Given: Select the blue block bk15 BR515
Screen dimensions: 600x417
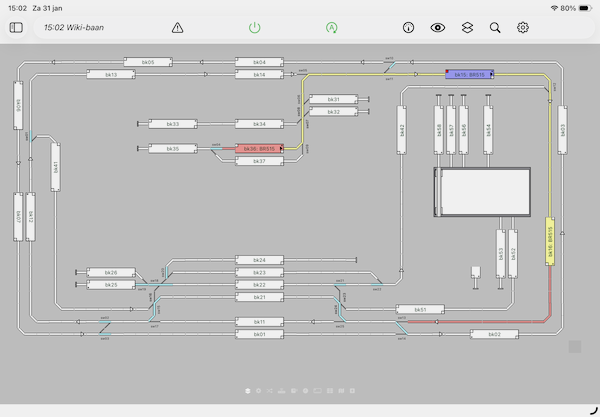Looking at the screenshot, I should (x=470, y=74).
